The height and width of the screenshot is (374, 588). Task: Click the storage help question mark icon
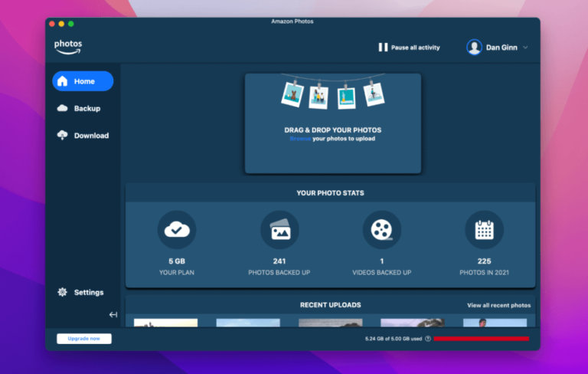click(x=428, y=339)
